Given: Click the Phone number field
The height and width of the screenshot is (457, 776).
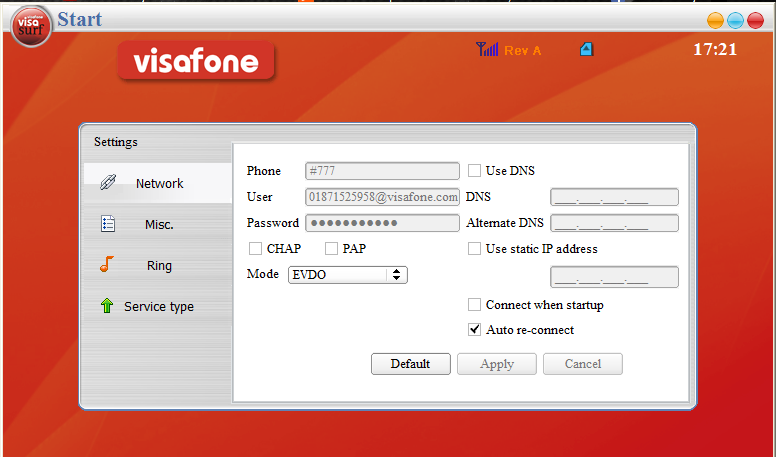Looking at the screenshot, I should click(382, 171).
